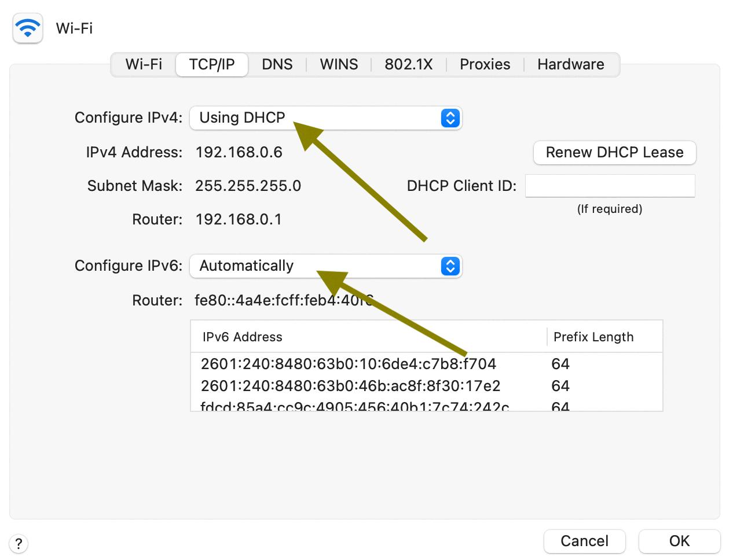Select the TCP/IP tab
Viewport: 733px width, 560px height.
212,64
